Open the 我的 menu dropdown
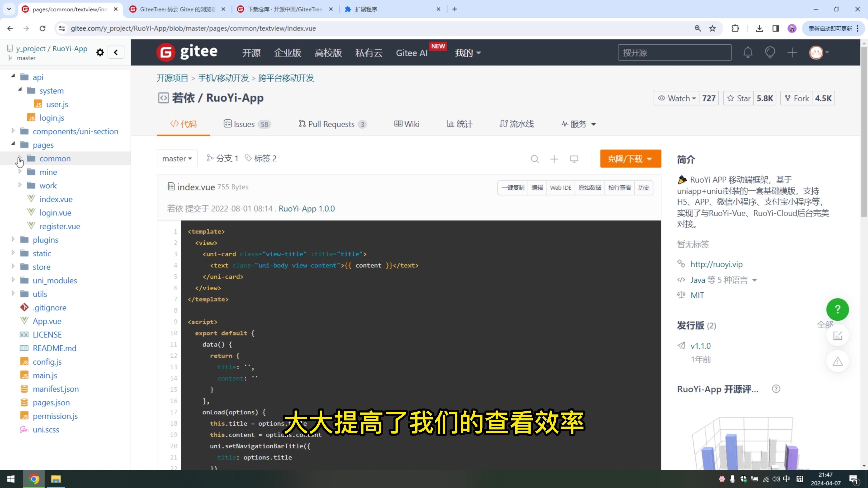Viewport: 868px width, 488px height. tap(468, 53)
